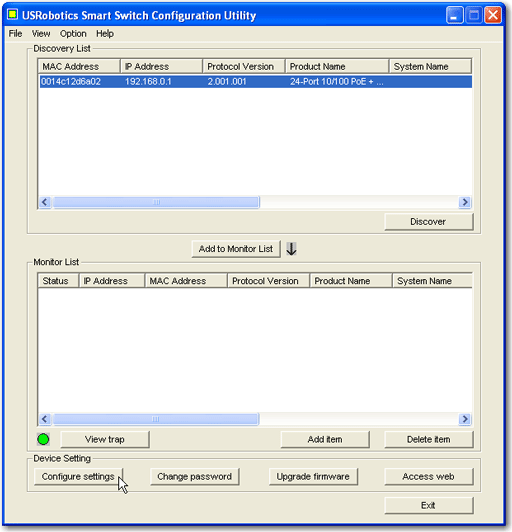Click the green status indicator light
512x532 pixels.
(43, 439)
